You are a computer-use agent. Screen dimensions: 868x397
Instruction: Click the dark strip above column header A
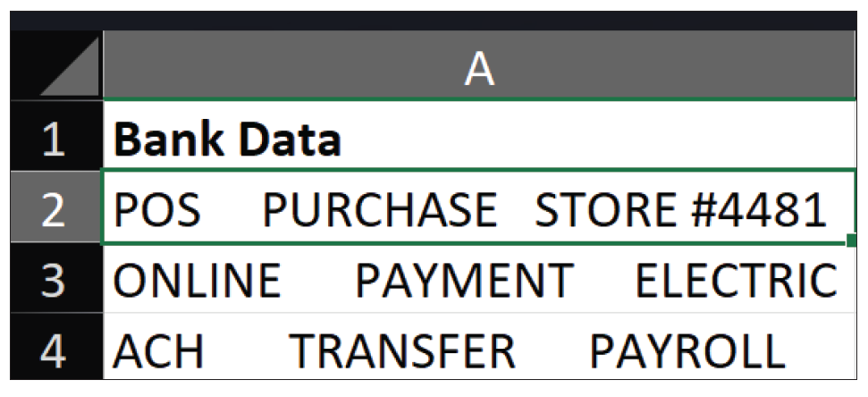click(434, 21)
